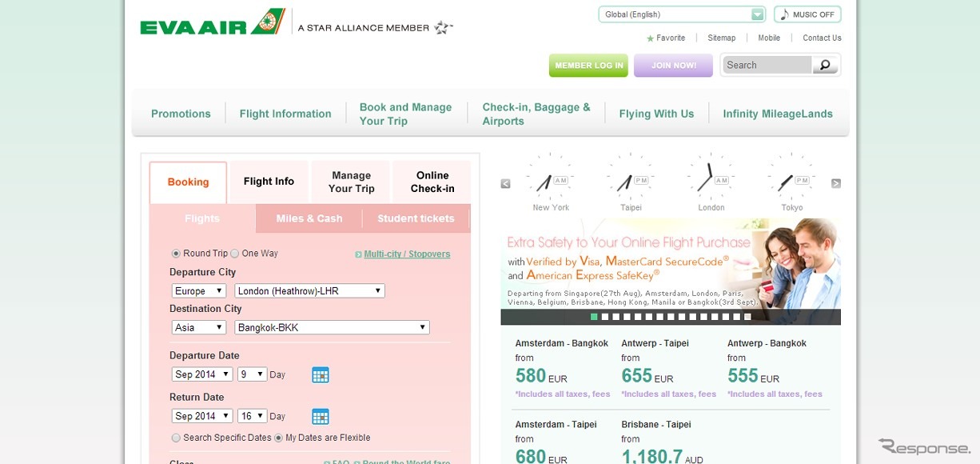Open the Brisbane - Taipei fare
The width and height of the screenshot is (980, 464).
tap(662, 442)
